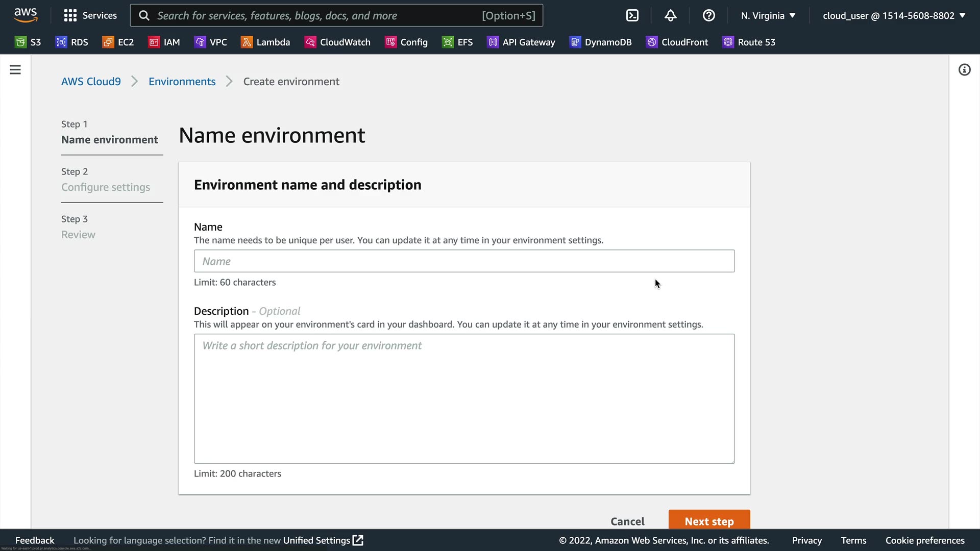
Task: Open the N. Virginia region dropdown
Action: pos(768,15)
